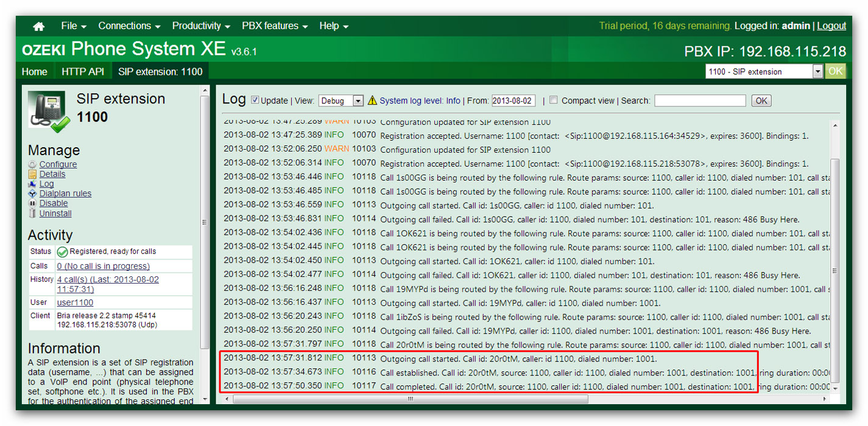Click the 'Registered, ready for calls' status text
The image size is (868, 426).
point(113,251)
